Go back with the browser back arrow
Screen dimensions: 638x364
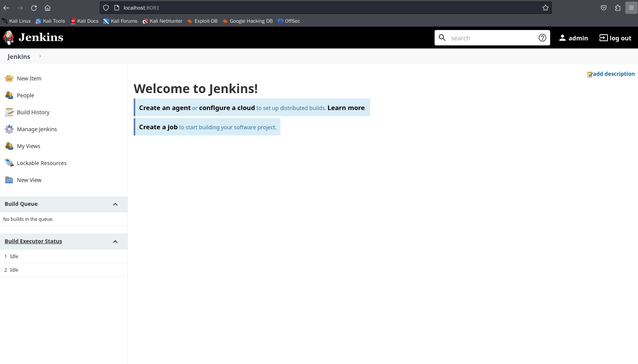tap(6, 8)
